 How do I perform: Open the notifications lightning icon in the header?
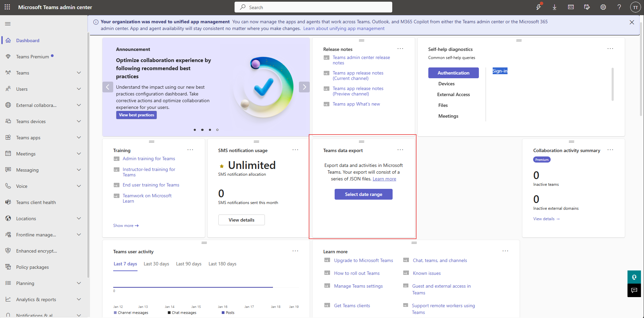539,7
